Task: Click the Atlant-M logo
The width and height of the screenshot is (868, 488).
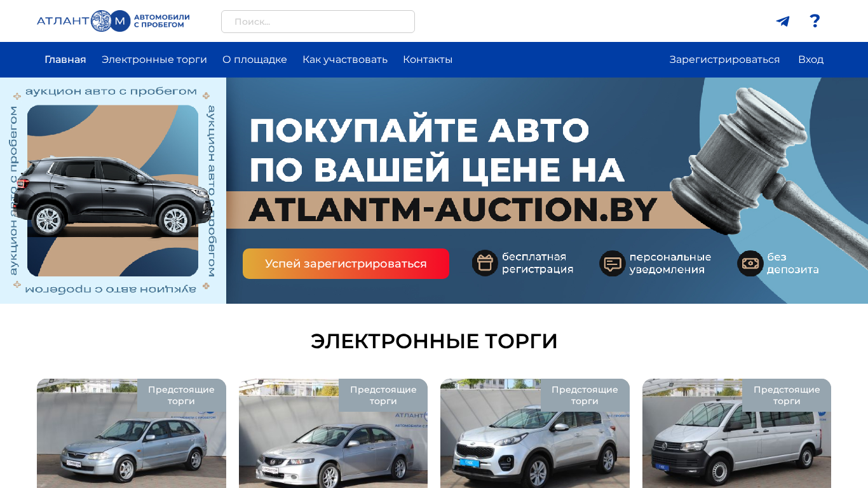Action: (x=113, y=21)
